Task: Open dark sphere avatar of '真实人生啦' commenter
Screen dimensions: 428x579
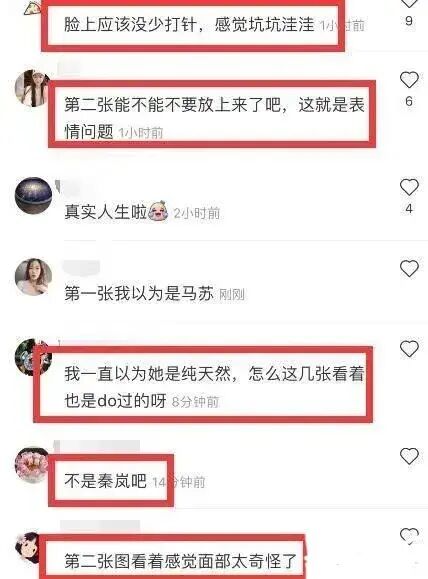Action: 33,195
